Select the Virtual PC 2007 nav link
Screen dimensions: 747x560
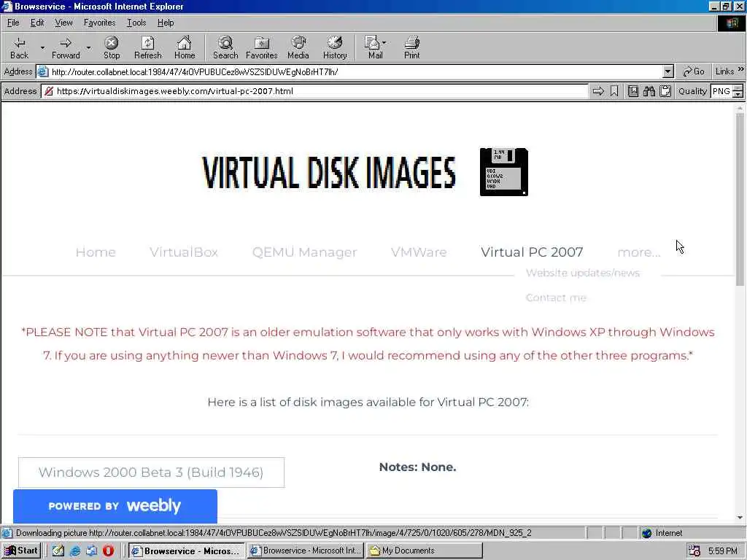coord(532,252)
